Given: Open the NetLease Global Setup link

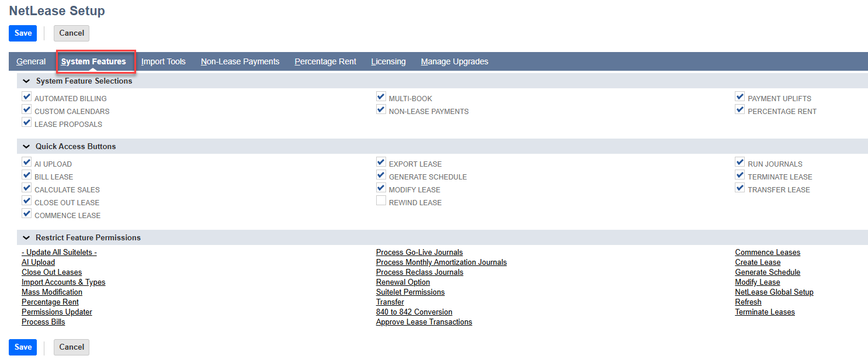Looking at the screenshot, I should pyautogui.click(x=774, y=292).
